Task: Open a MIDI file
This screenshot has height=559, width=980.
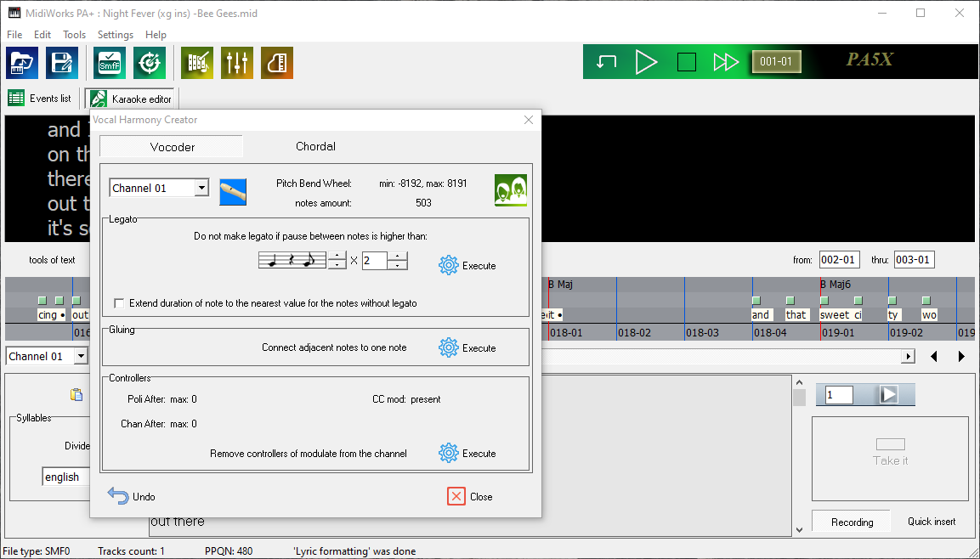Action: 21,62
